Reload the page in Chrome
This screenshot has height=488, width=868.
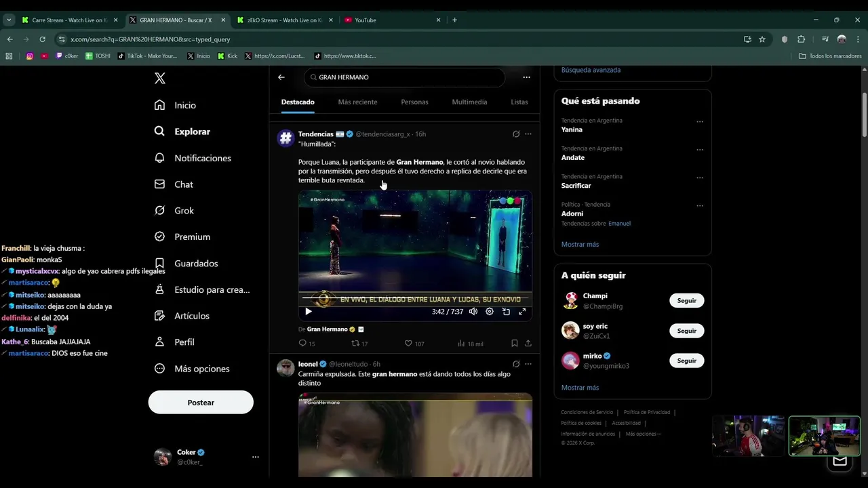pyautogui.click(x=42, y=39)
